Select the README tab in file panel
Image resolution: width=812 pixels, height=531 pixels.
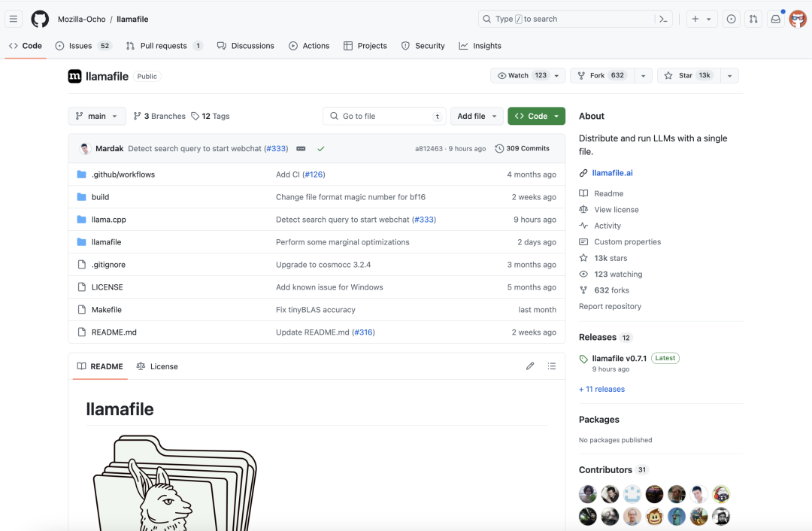(100, 366)
